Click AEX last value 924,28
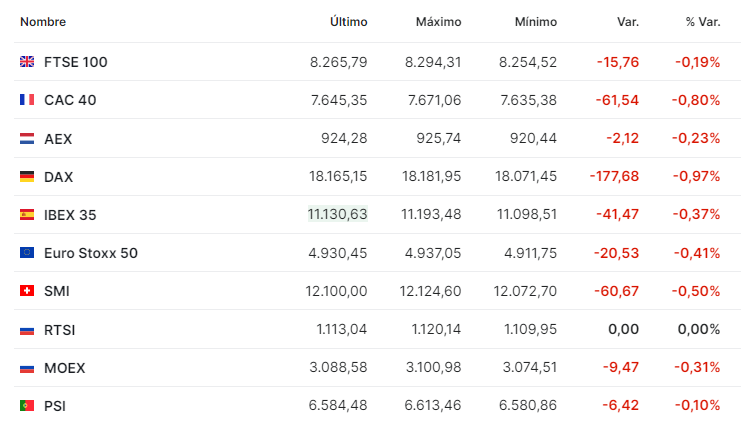The width and height of the screenshot is (741, 423). tap(344, 138)
